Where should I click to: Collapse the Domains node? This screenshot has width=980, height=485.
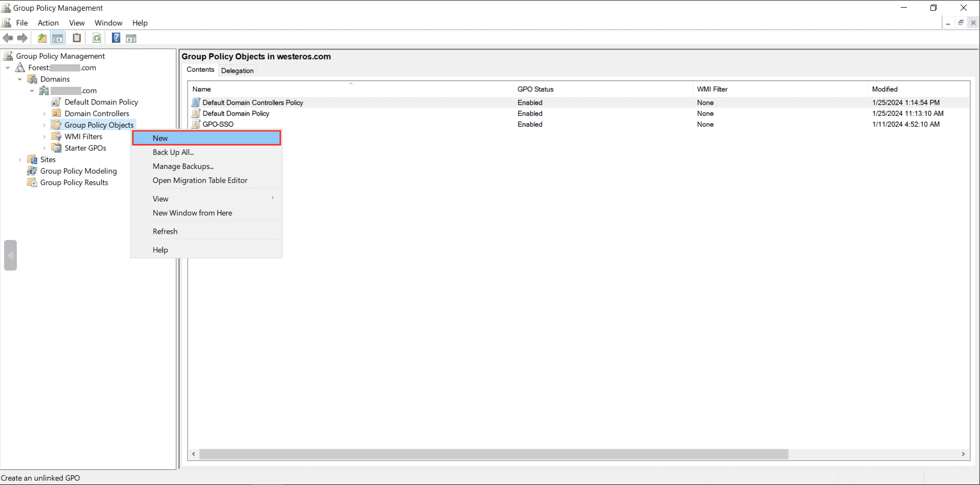click(20, 79)
